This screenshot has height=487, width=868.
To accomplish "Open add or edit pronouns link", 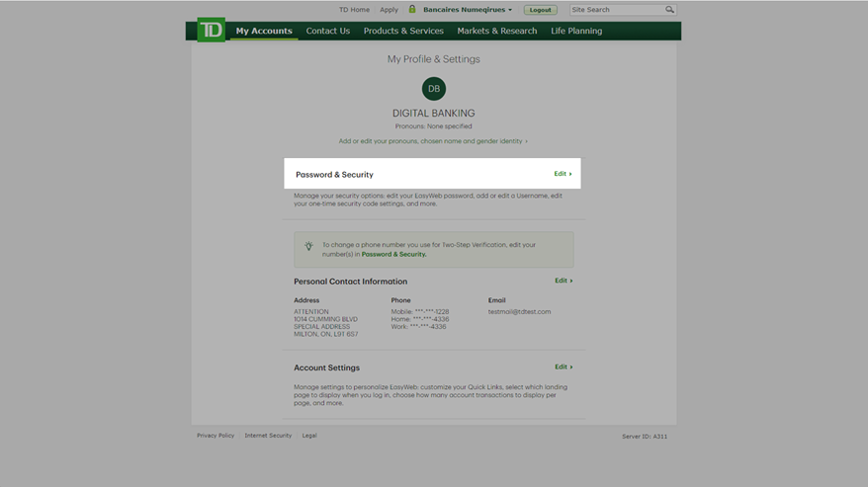I will click(433, 141).
